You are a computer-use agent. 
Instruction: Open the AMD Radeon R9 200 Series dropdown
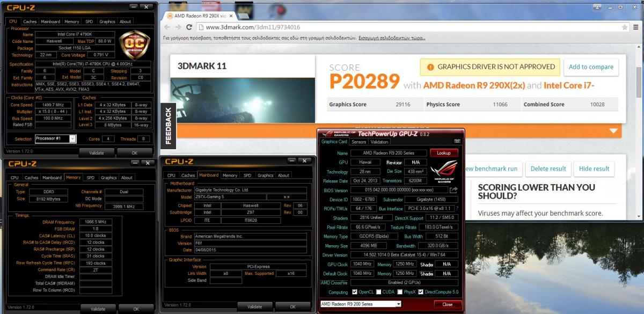coord(360,304)
